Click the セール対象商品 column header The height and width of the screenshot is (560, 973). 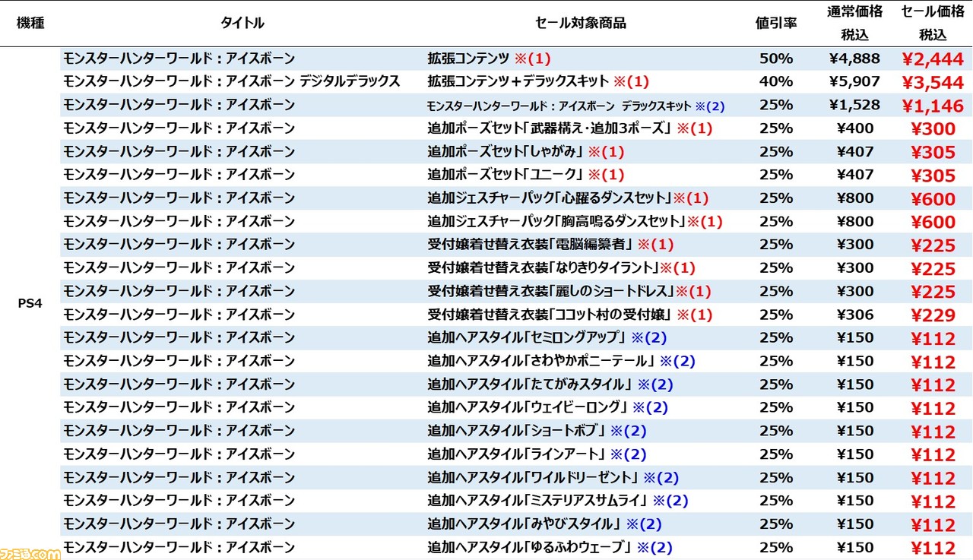581,23
